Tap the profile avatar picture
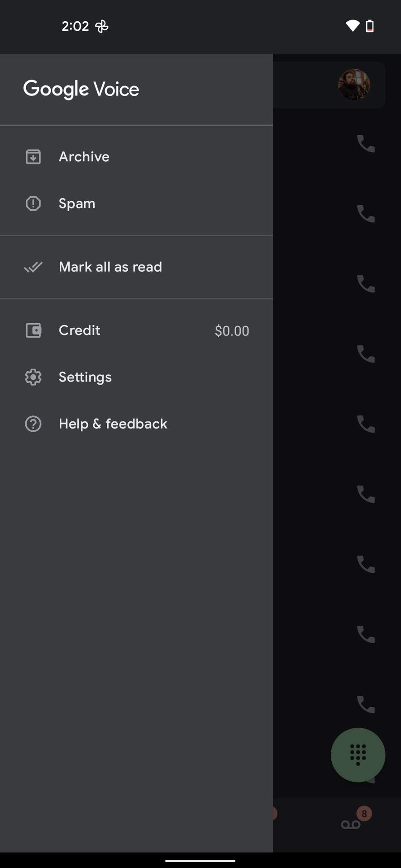Screen dimensions: 401x868 (354, 85)
